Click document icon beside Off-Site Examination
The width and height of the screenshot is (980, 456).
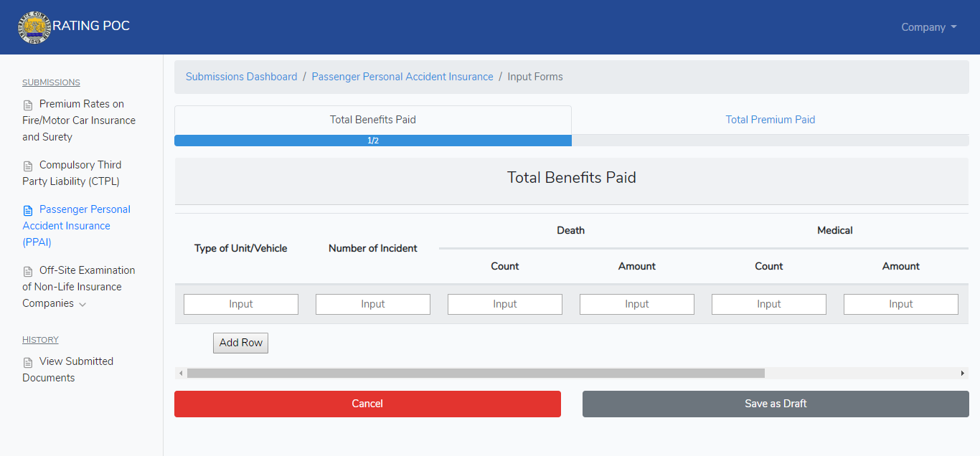(x=28, y=272)
